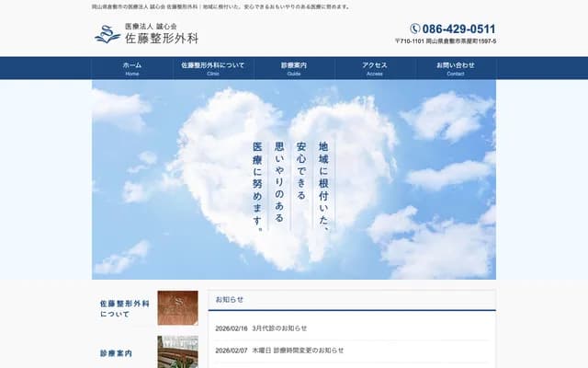Go to 佐藤整形外科について Clinic menu item
This screenshot has height=368, width=588.
(213, 68)
